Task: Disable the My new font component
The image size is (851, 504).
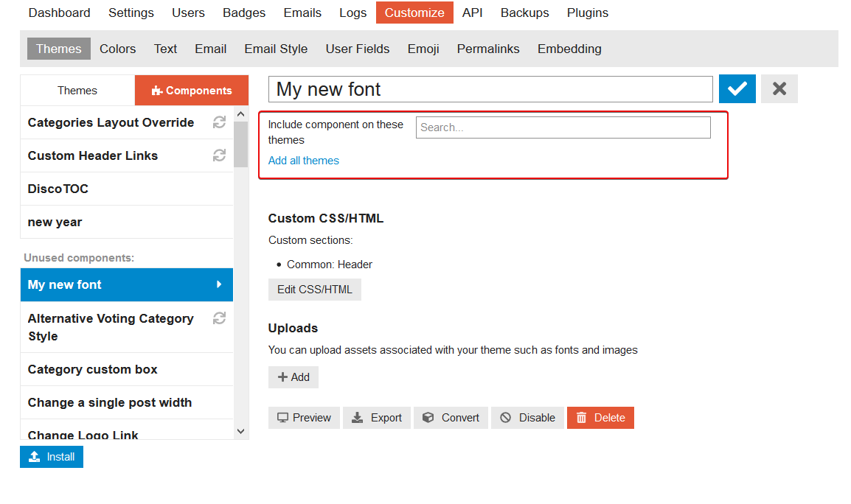Action: click(527, 418)
